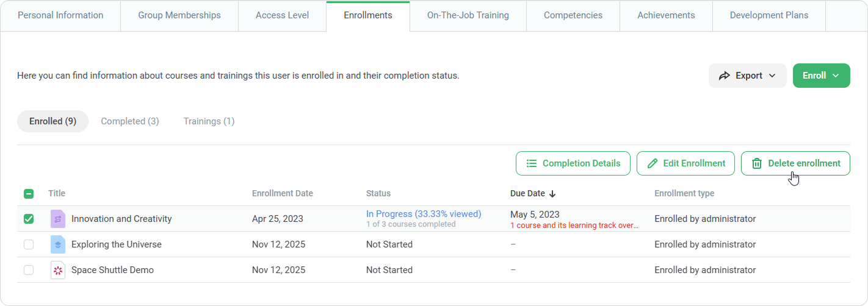Sort table by Enrollment Date column header
Screen dimensions: 868x306
282,194
